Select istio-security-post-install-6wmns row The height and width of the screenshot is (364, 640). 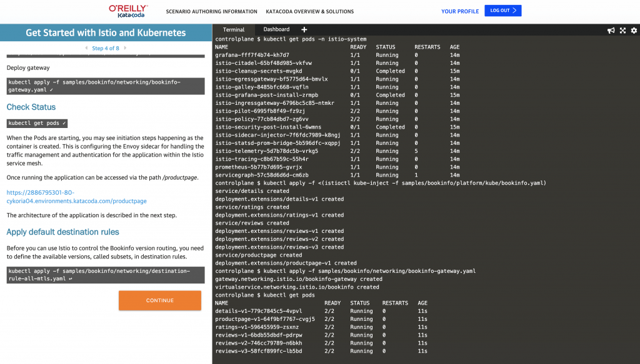[x=337, y=127]
